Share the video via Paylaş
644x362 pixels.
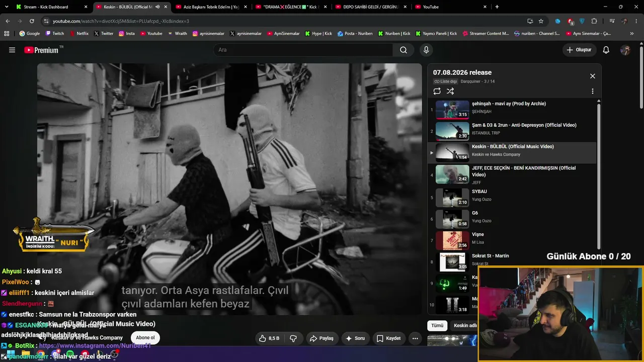(321, 338)
